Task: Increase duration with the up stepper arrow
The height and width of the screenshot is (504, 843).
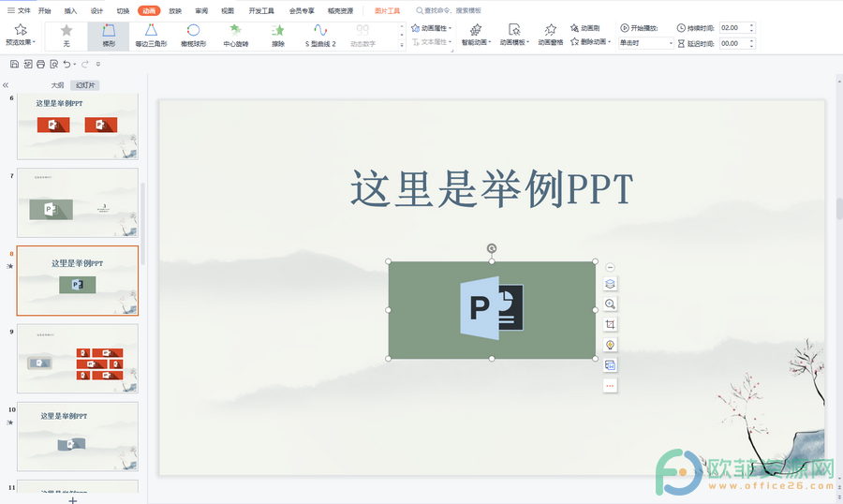Action: (751, 24)
